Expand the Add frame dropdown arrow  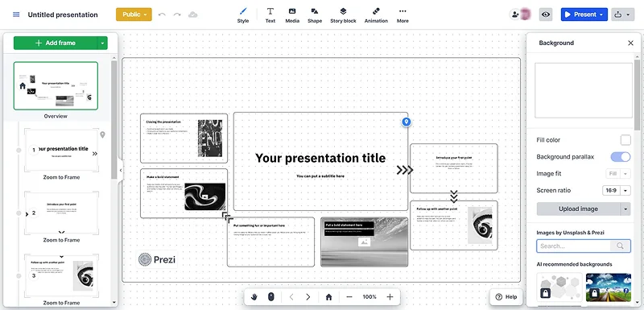coord(103,43)
